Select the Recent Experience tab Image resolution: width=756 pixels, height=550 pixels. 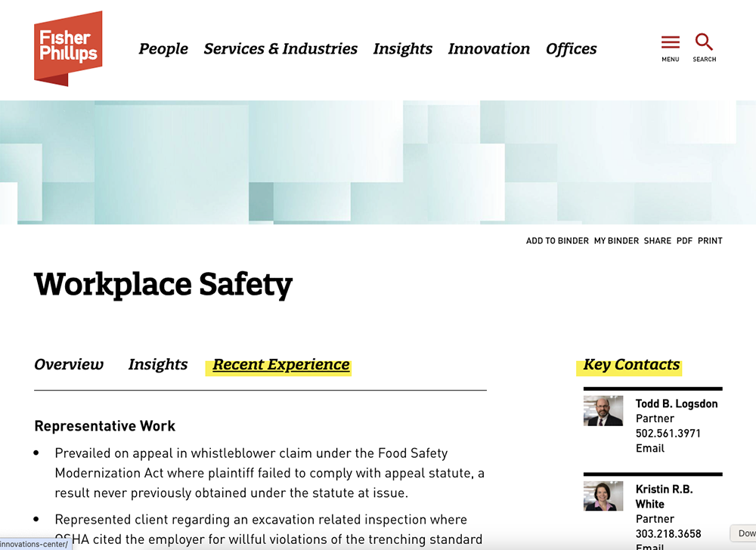coord(280,366)
